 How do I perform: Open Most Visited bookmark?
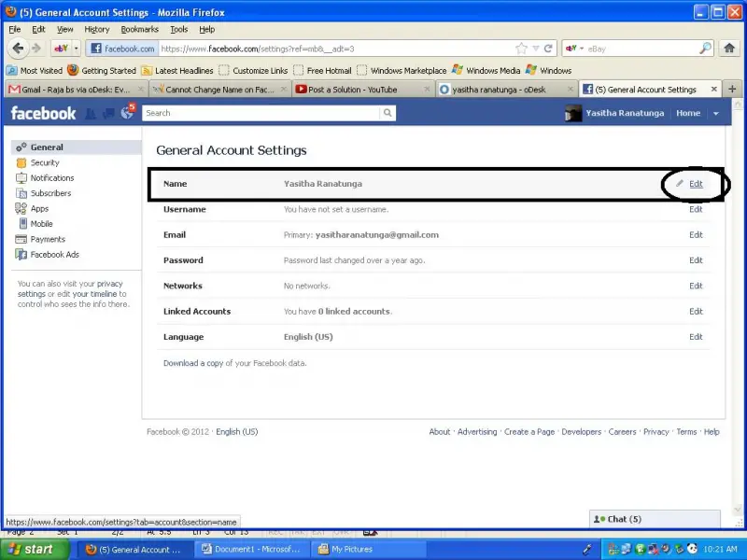point(35,71)
